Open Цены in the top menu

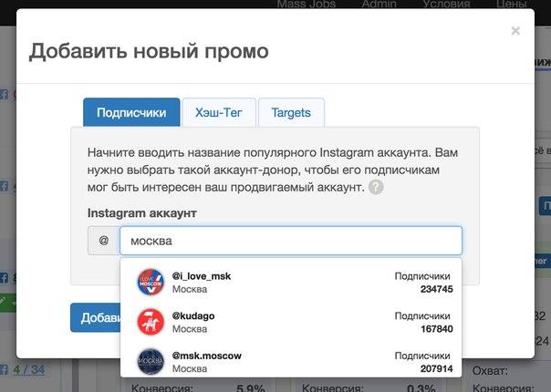[x=511, y=4]
